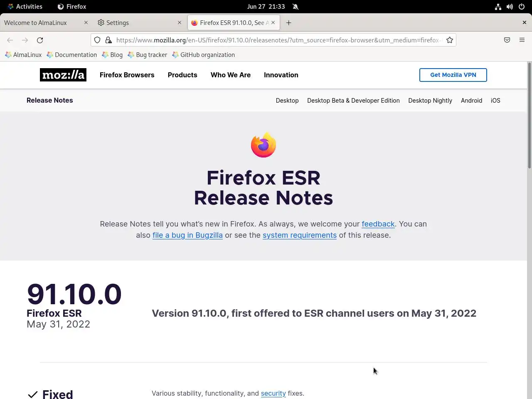Open the GitHub organization bookmark
532x399 pixels.
point(203,55)
